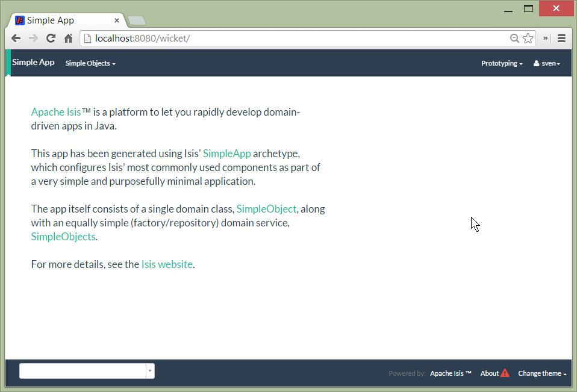This screenshot has height=392, width=577.
Task: Select the Simple App browser tab
Action: (66, 20)
